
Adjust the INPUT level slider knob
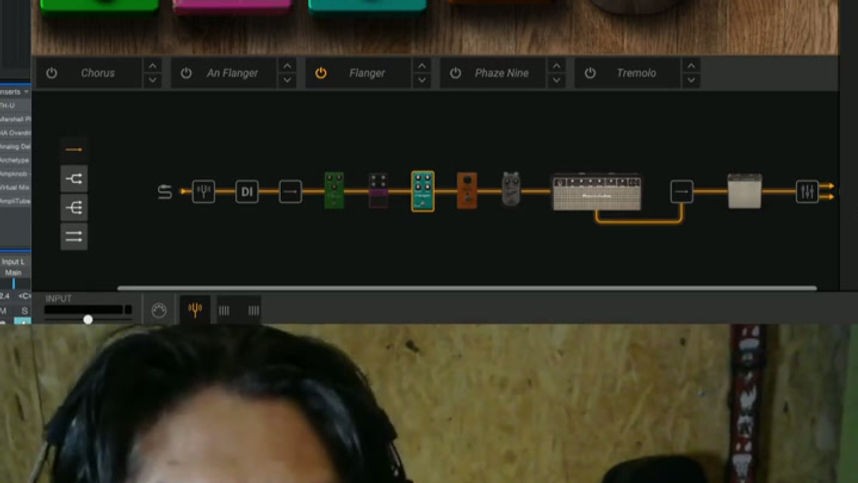pyautogui.click(x=88, y=319)
